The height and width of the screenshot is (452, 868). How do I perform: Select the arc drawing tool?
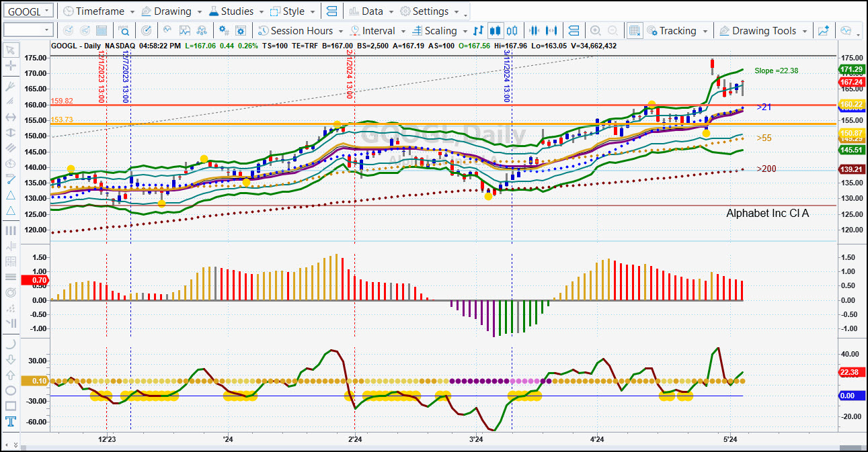(x=11, y=344)
